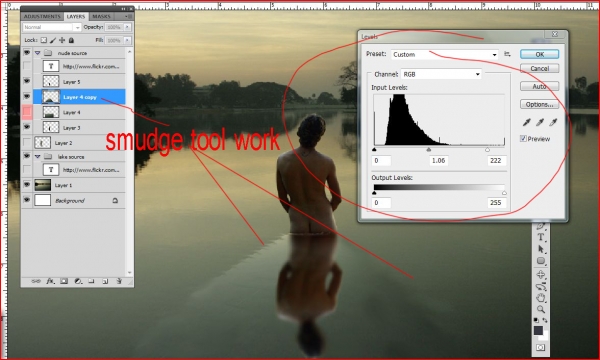Click the foreground color swatch
This screenshot has width=600, height=360.
point(538,331)
